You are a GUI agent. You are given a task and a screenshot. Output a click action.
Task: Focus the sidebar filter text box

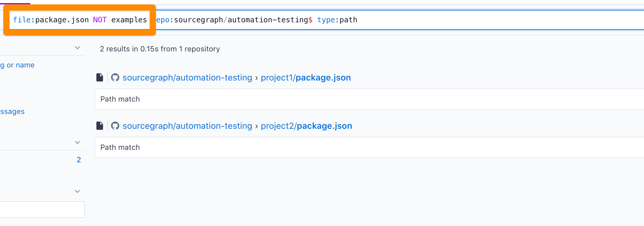[x=42, y=210]
